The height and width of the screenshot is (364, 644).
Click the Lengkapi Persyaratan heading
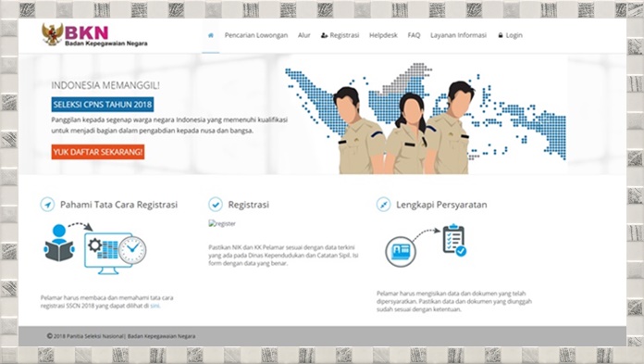(x=441, y=205)
